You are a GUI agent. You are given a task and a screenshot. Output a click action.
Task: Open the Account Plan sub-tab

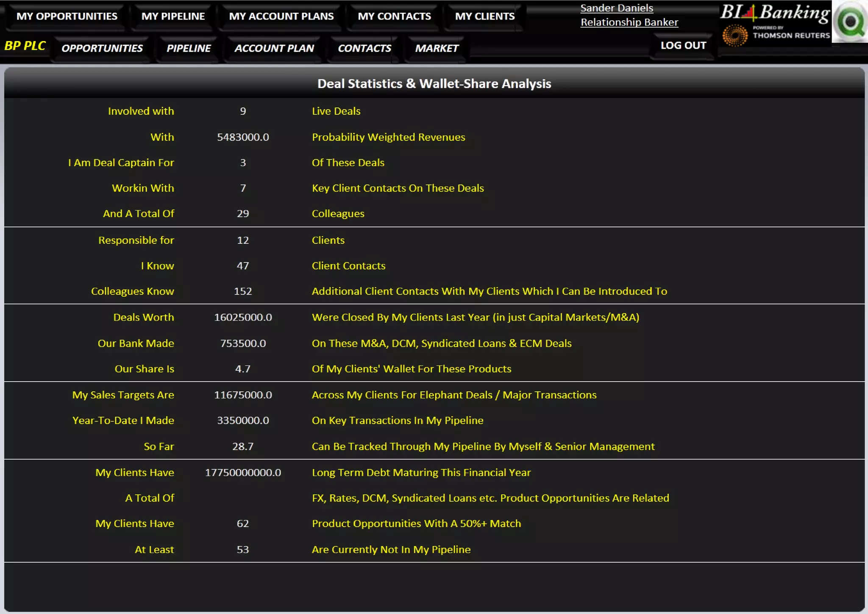click(x=274, y=48)
